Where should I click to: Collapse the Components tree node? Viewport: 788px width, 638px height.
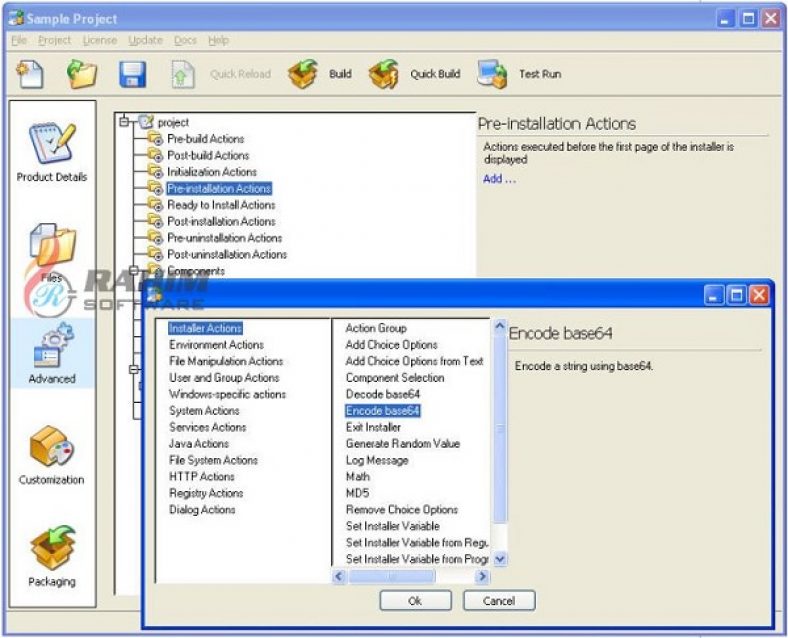coord(134,271)
